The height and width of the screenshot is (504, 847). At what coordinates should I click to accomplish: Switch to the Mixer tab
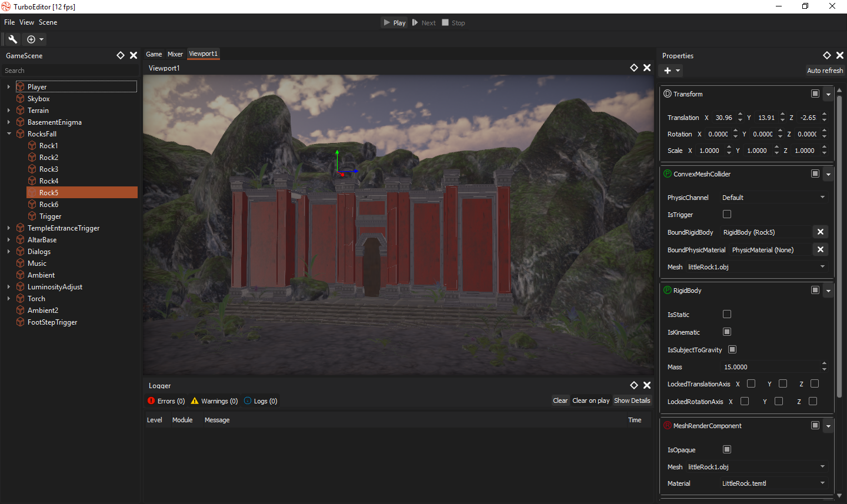(x=175, y=54)
